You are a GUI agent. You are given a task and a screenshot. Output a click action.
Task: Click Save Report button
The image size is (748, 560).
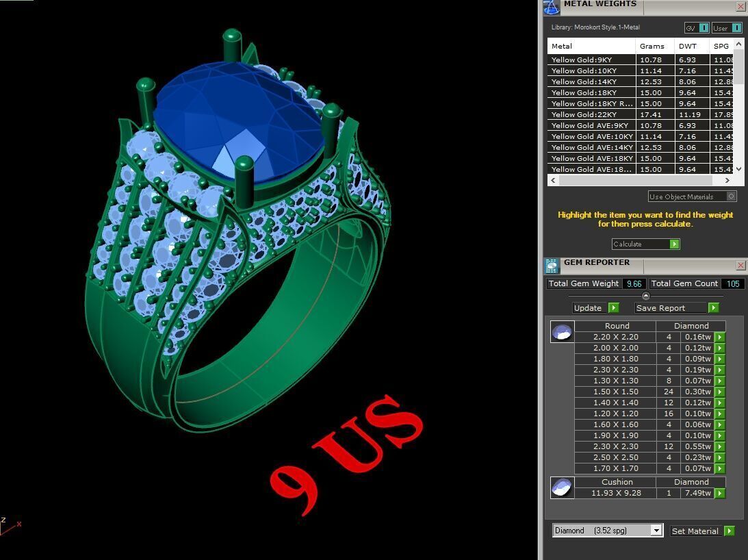676,308
